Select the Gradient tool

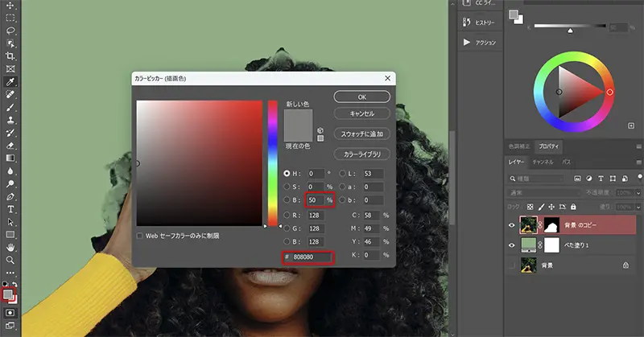(x=10, y=158)
